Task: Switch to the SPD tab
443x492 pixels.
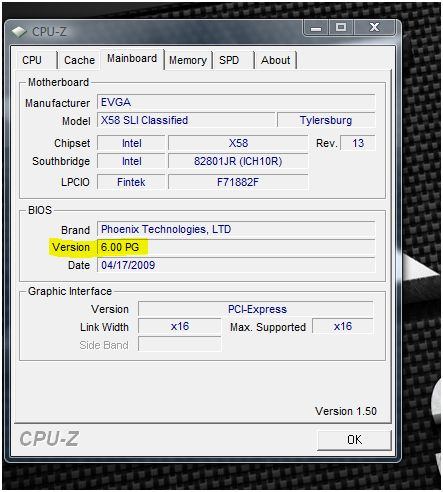Action: [233, 60]
